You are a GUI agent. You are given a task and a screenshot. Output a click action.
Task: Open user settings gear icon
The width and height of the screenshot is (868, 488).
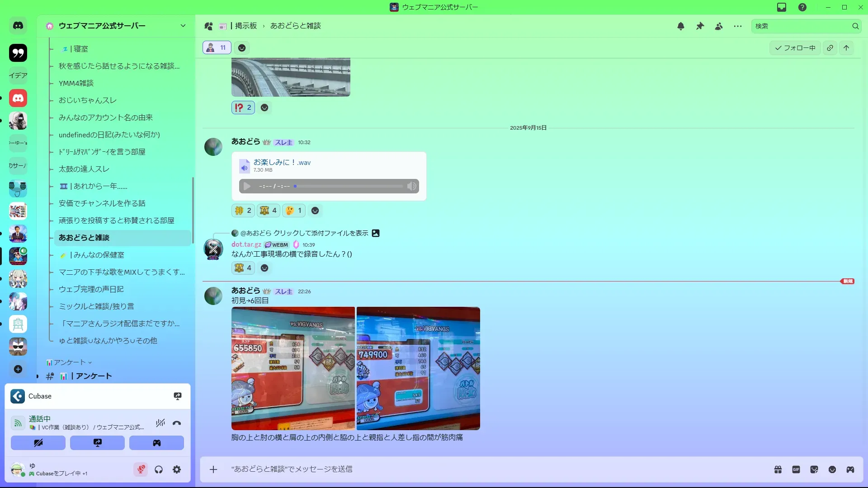coord(177,469)
